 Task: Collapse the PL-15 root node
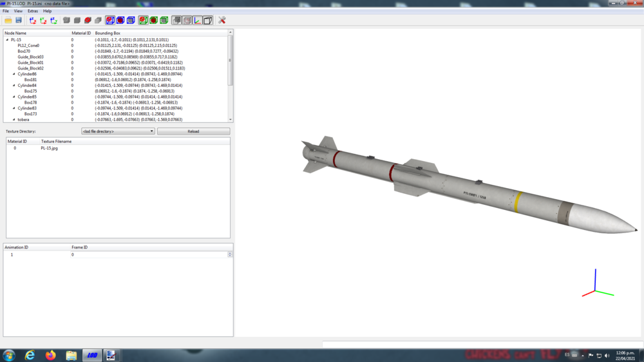click(7, 40)
